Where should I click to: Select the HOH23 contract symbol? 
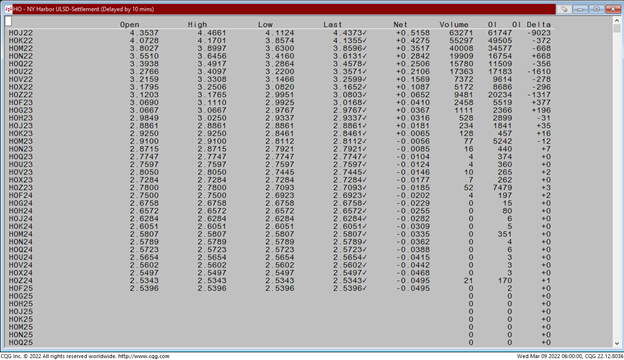[21, 118]
